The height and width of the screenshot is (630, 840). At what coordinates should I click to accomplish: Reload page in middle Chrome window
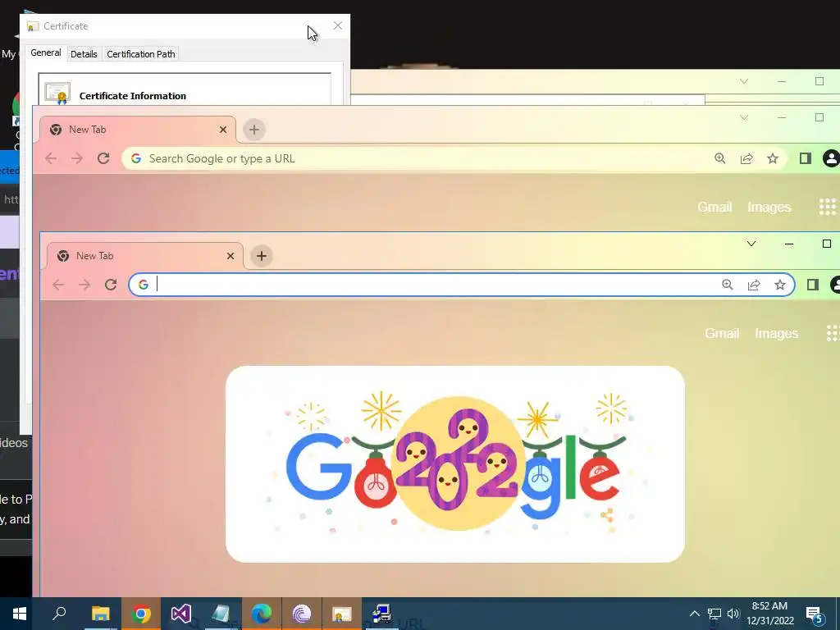tap(103, 158)
